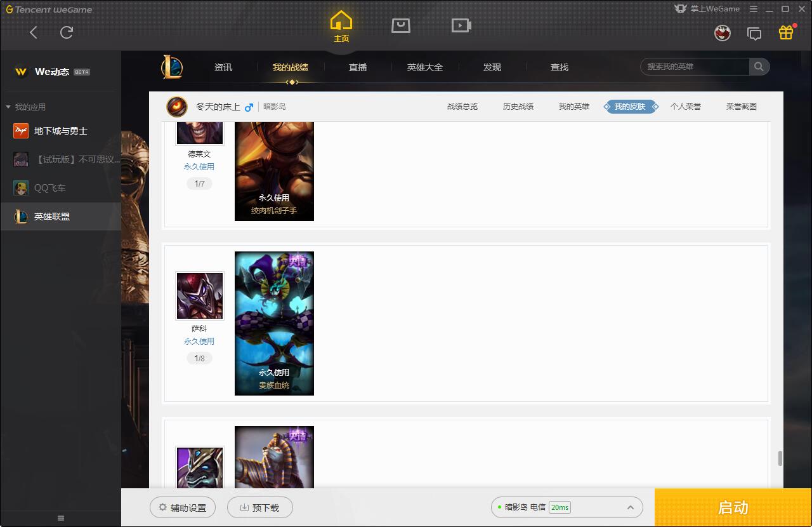The height and width of the screenshot is (527, 812).
Task: Open 掌上WeGame mobile link
Action: pyautogui.click(x=707, y=9)
